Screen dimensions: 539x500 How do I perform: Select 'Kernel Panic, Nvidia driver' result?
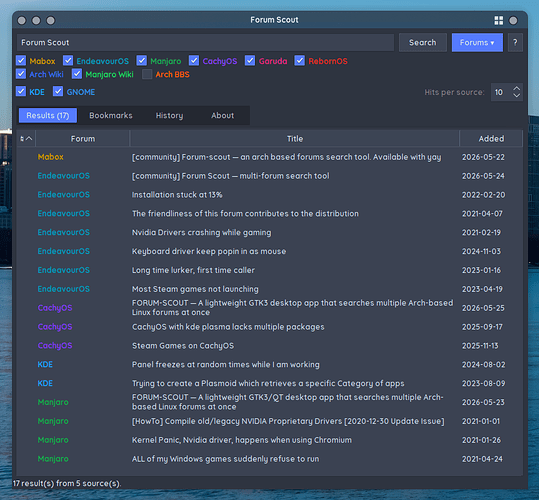270,440
